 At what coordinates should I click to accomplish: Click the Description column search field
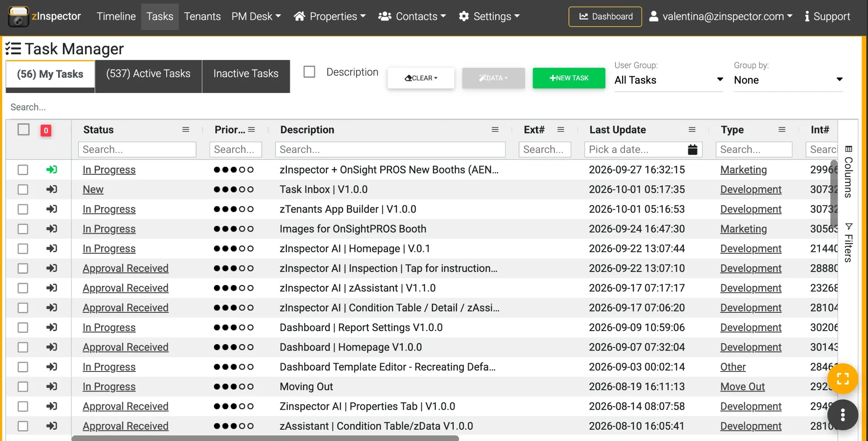tap(390, 149)
